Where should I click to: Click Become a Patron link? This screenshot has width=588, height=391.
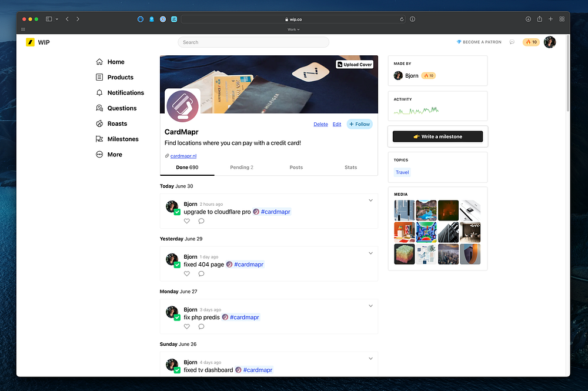click(479, 42)
